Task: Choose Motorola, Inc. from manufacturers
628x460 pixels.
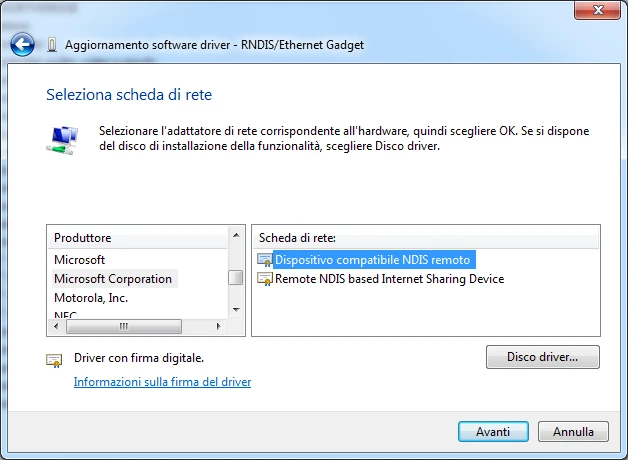Action: click(x=91, y=298)
